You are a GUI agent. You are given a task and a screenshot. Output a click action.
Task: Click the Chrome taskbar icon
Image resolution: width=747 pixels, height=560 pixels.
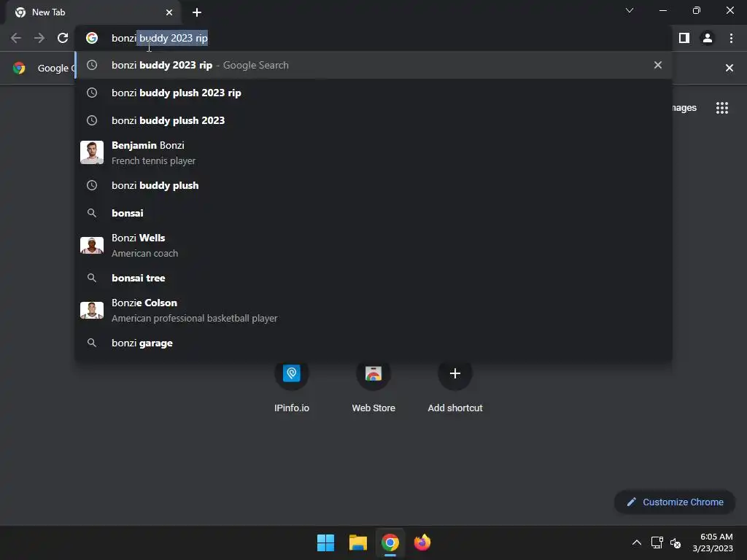pos(390,542)
